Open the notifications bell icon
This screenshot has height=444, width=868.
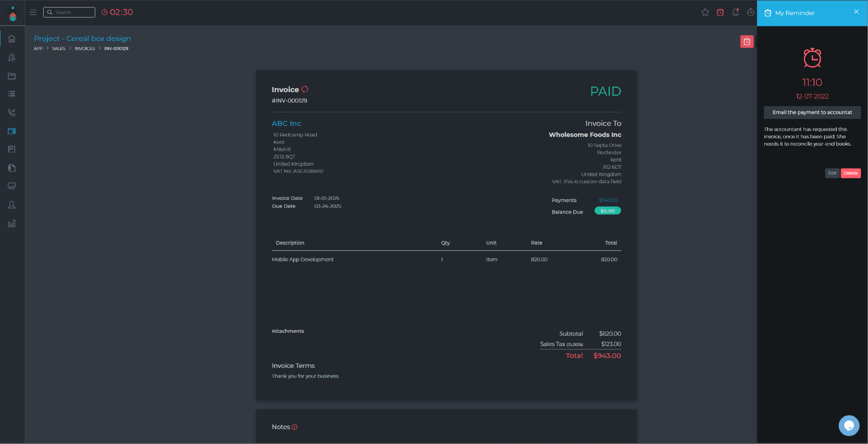(x=735, y=12)
